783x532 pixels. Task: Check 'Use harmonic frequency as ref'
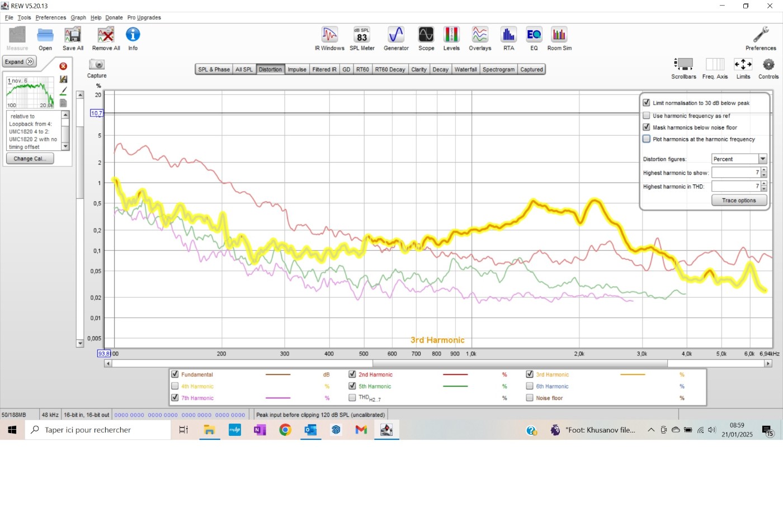[x=647, y=116]
